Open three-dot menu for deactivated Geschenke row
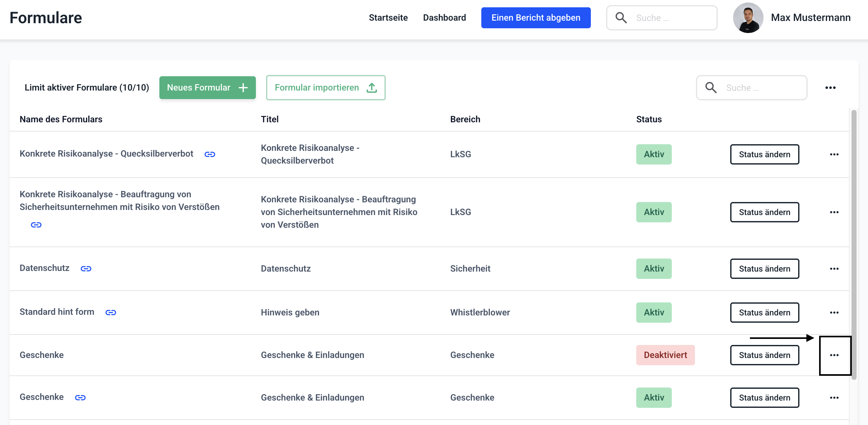 coord(834,355)
